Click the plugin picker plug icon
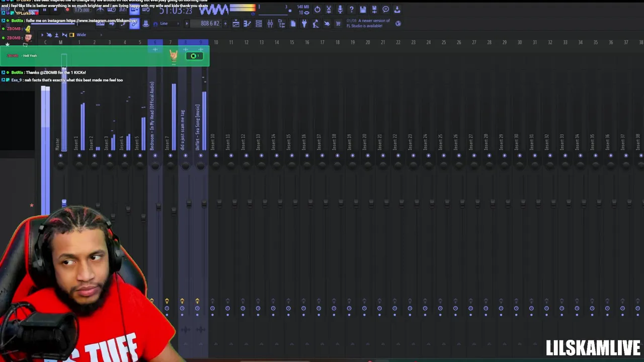The width and height of the screenshot is (644, 362). tap(304, 24)
